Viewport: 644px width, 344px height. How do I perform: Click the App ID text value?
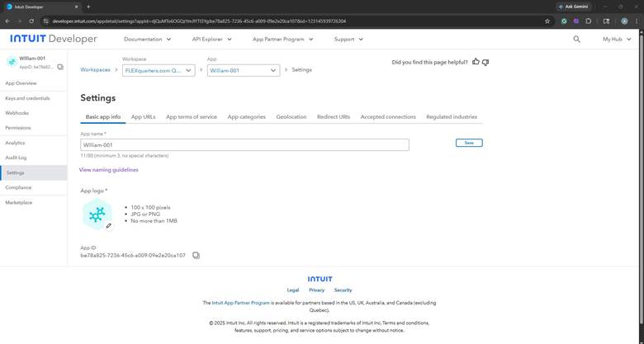click(x=133, y=256)
